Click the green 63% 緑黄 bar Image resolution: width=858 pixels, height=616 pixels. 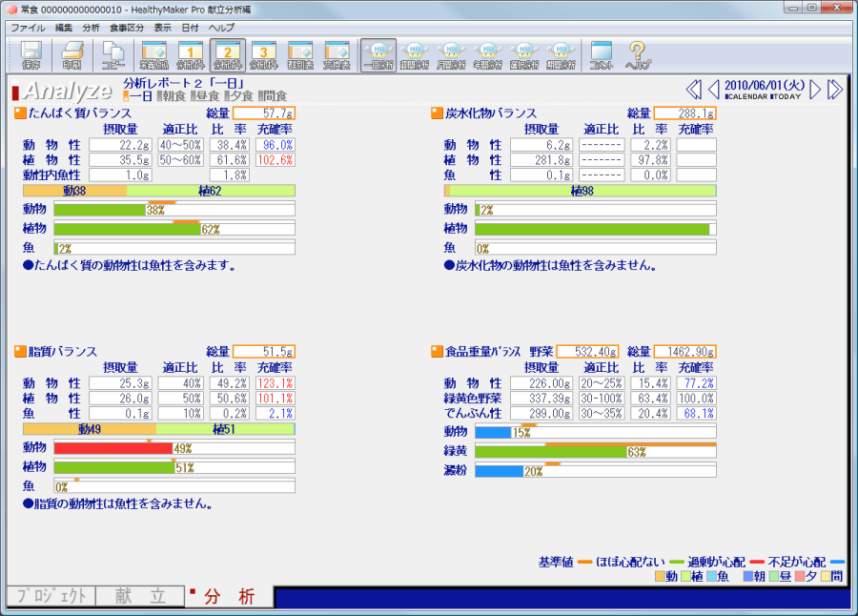coord(551,452)
